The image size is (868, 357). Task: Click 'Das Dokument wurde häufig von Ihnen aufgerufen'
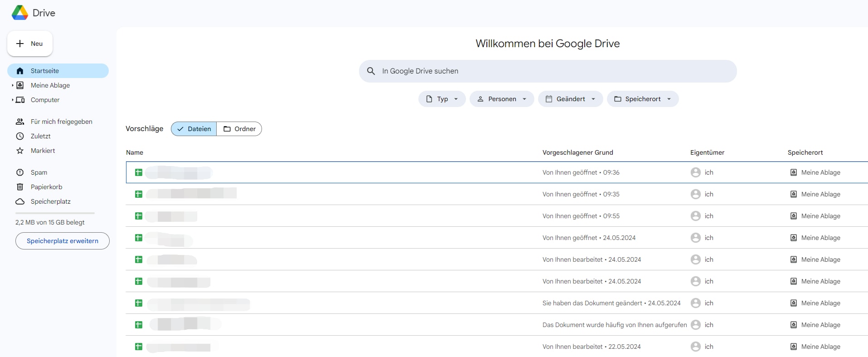click(x=615, y=325)
